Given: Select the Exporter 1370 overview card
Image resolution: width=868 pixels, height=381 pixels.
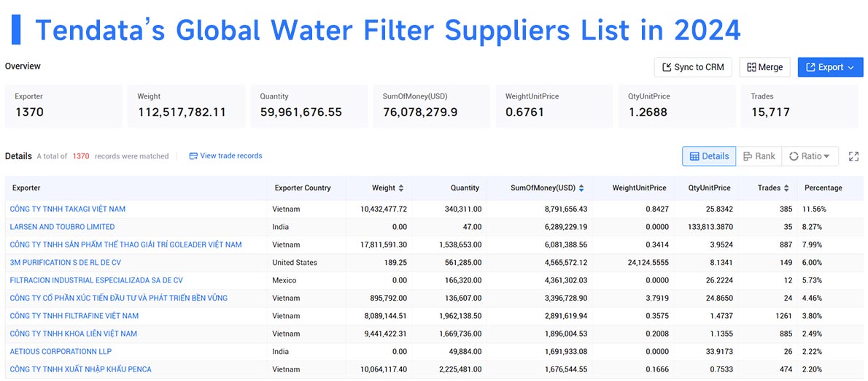Looking at the screenshot, I should (x=63, y=106).
